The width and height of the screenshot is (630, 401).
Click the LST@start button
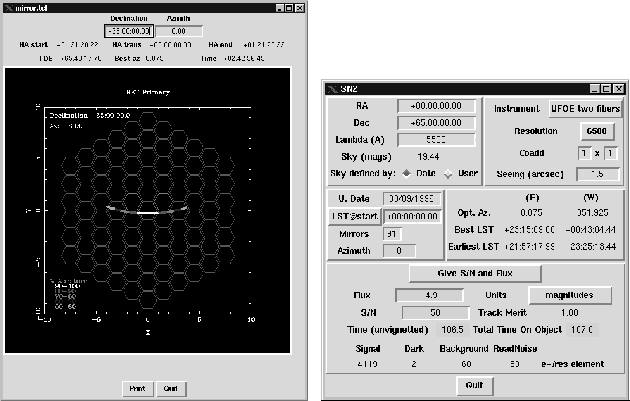(354, 216)
